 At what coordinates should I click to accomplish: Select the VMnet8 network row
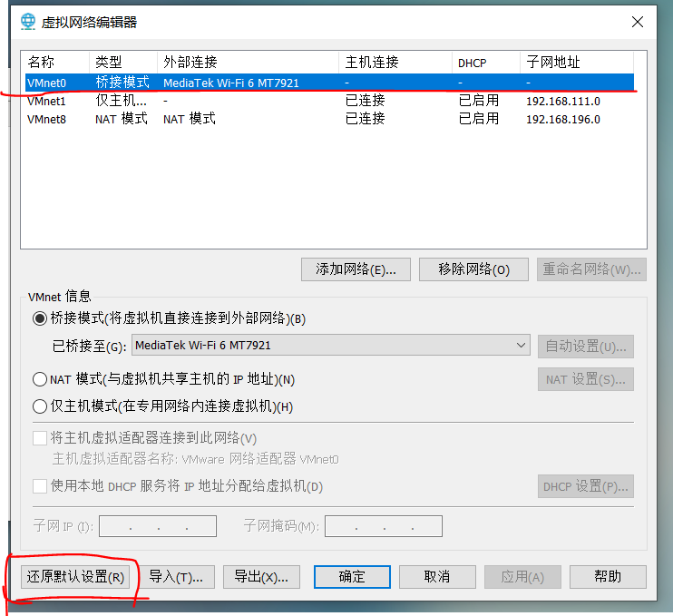click(329, 119)
